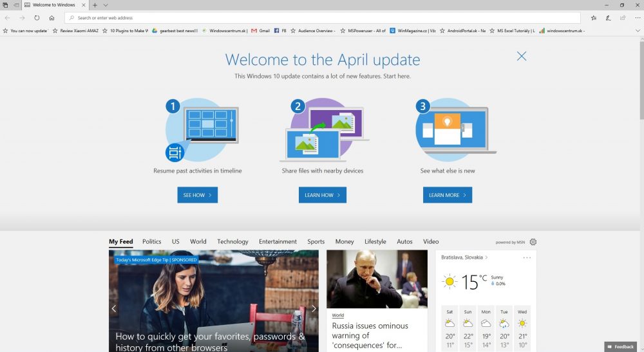
Task: Switch to the World tab
Action: tap(198, 242)
